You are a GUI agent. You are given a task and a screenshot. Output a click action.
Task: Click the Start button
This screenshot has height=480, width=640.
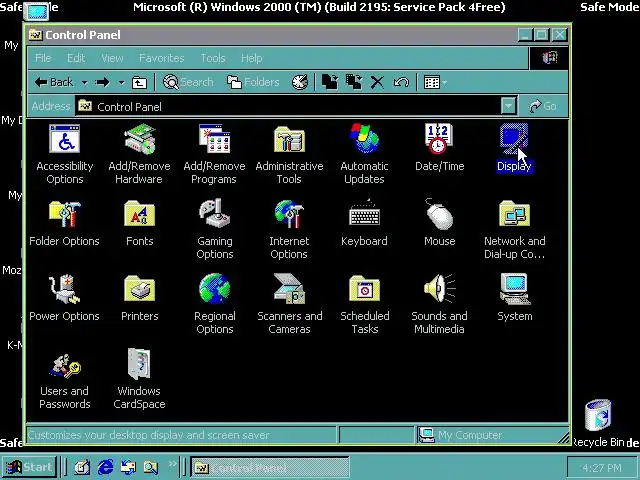pos(29,467)
